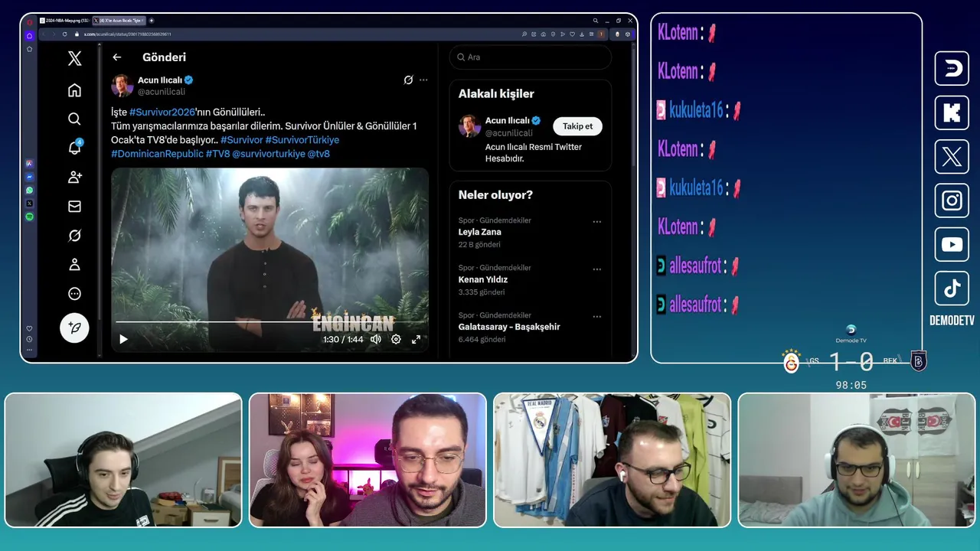The image size is (980, 551).
Task: Open the Aria AI icon in Opera sidebar
Action: pos(29,163)
